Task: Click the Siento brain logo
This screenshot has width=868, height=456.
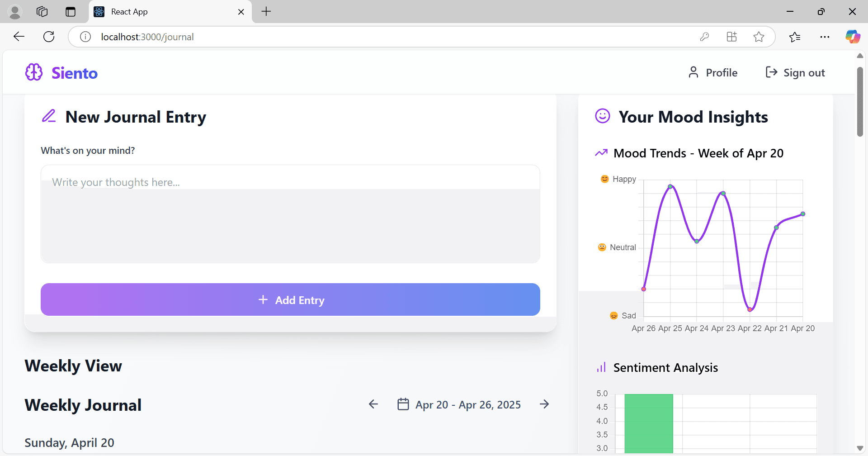Action: (x=33, y=72)
